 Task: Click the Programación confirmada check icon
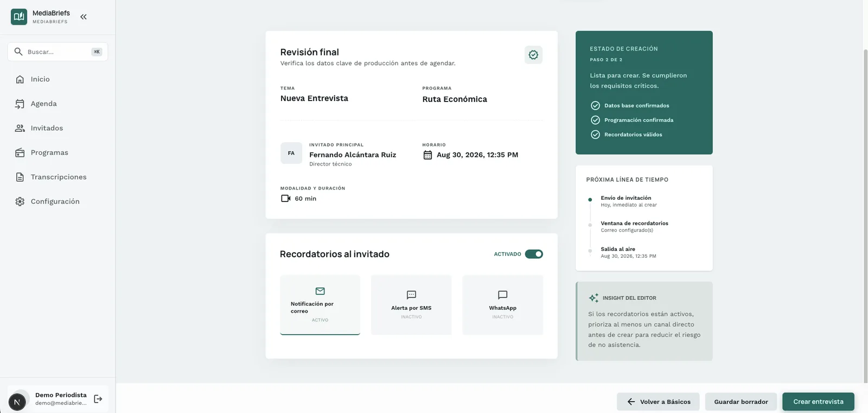(x=595, y=120)
